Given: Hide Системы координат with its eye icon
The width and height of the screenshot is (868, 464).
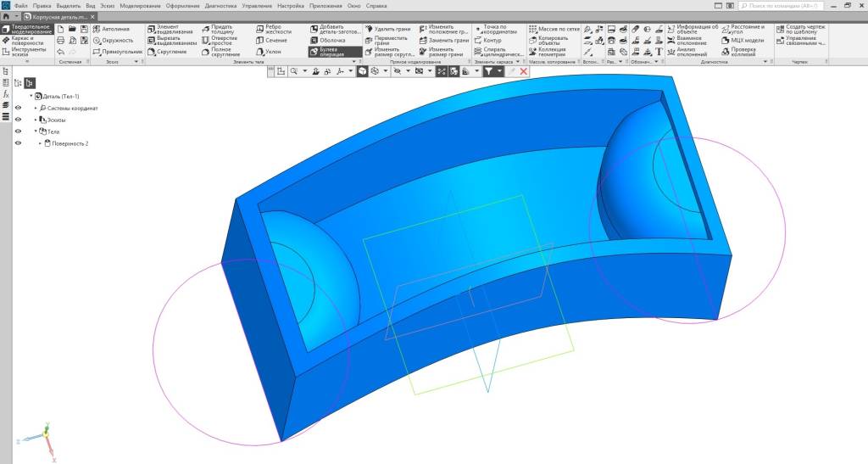Looking at the screenshot, I should (19, 108).
